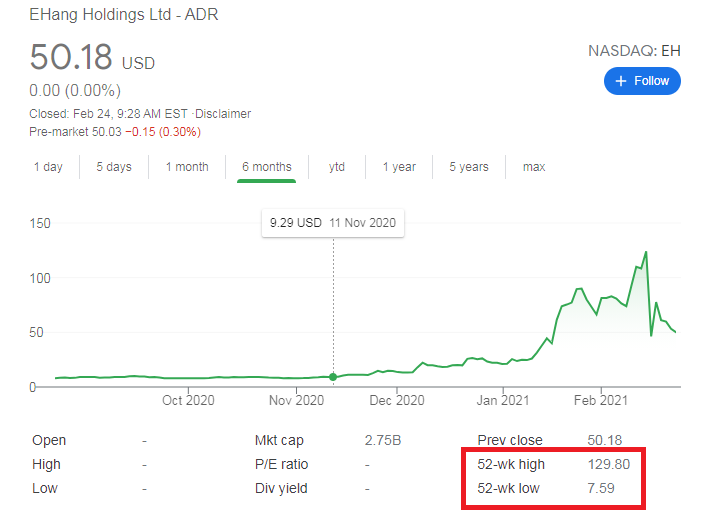Click the Feb 2021 axis label

pyautogui.click(x=601, y=400)
